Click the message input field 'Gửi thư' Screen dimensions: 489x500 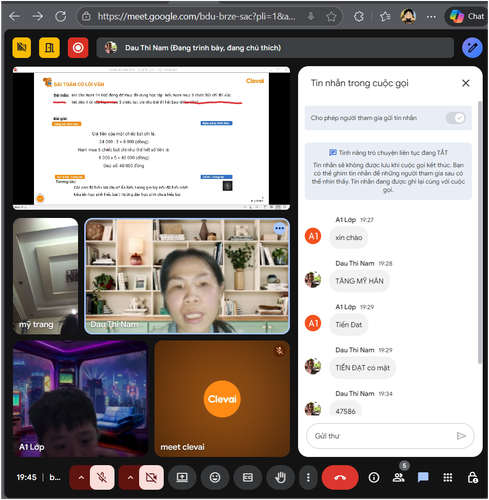(x=383, y=436)
